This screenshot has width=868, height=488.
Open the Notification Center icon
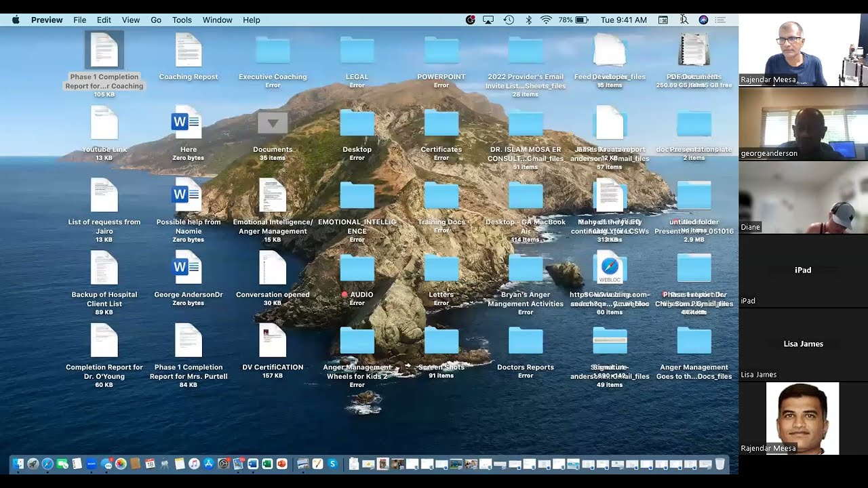click(720, 20)
